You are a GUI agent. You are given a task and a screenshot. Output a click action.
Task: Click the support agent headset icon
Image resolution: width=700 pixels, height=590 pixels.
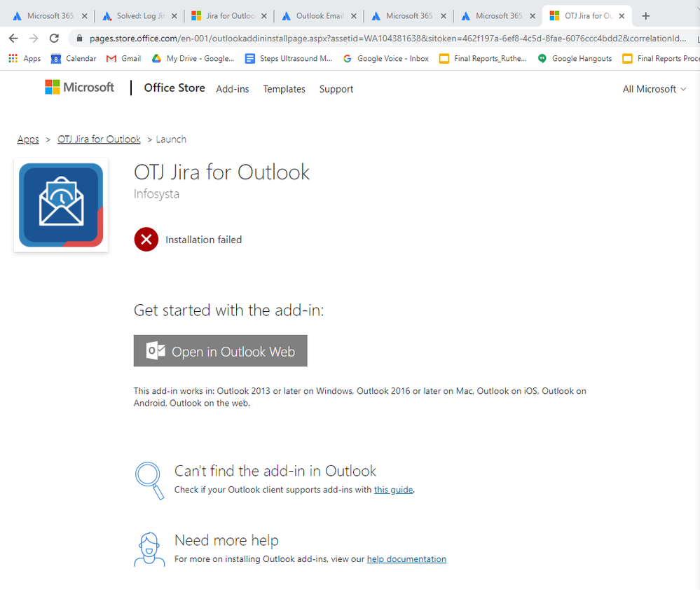pyautogui.click(x=149, y=549)
